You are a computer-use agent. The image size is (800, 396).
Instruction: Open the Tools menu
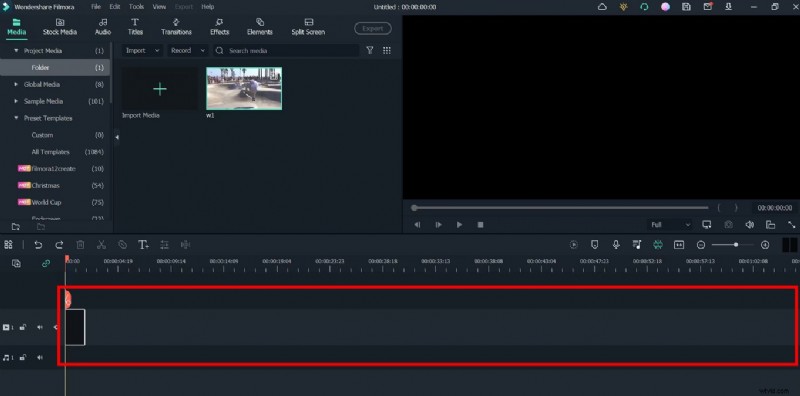coord(136,7)
